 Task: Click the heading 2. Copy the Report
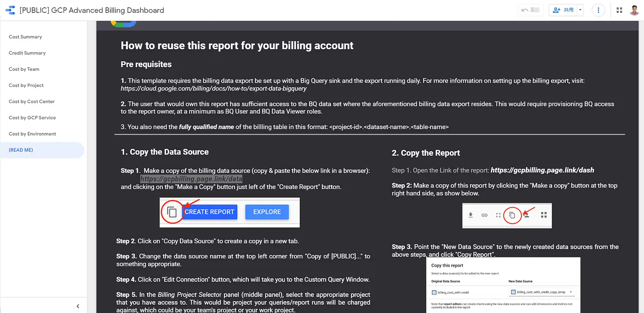pyautogui.click(x=426, y=153)
